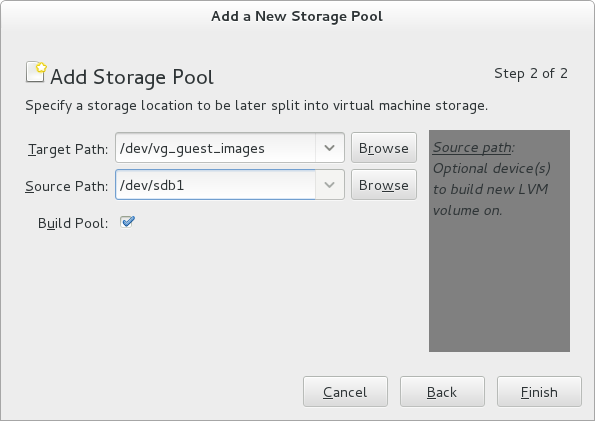Click Browse next to Target Path

(384, 148)
